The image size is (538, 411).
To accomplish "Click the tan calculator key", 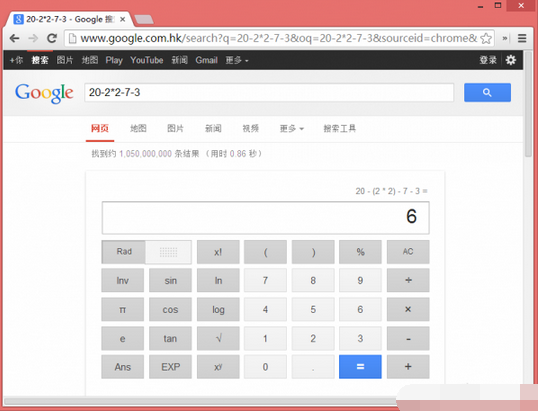I will (170, 338).
